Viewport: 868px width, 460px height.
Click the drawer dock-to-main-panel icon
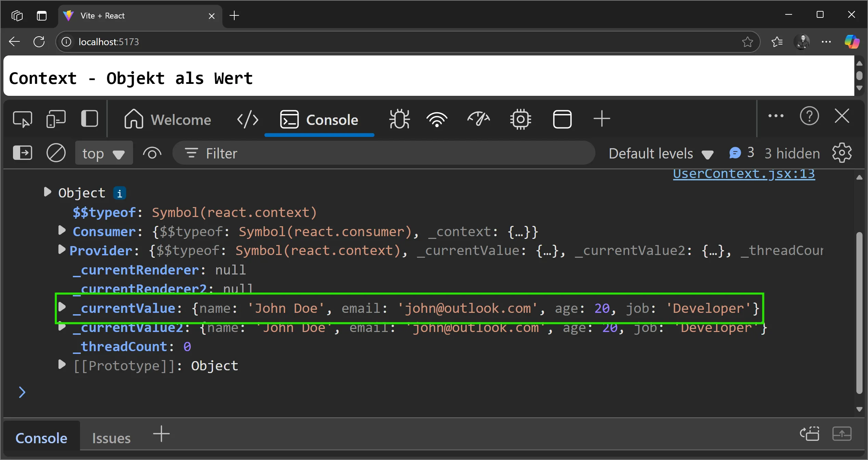(810, 434)
